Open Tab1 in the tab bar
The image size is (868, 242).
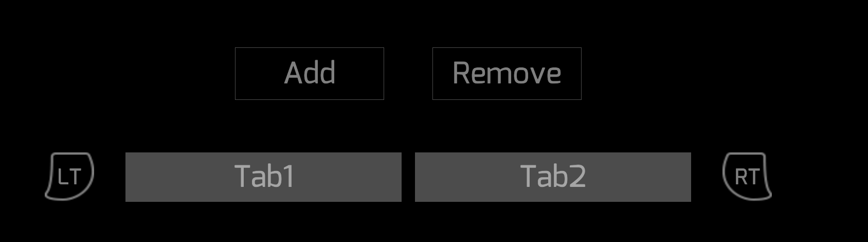click(263, 177)
